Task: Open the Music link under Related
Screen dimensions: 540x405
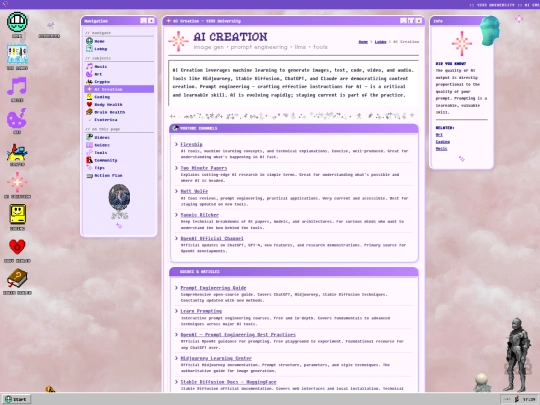Action: click(442, 148)
